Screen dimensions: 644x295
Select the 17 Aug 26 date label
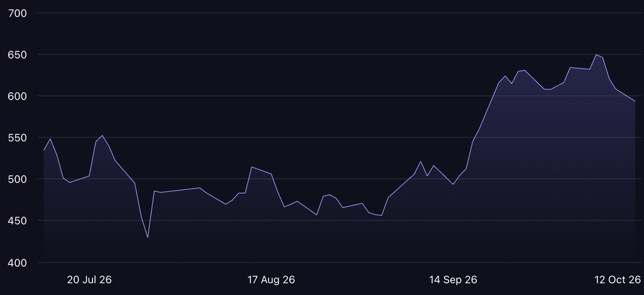coord(271,280)
